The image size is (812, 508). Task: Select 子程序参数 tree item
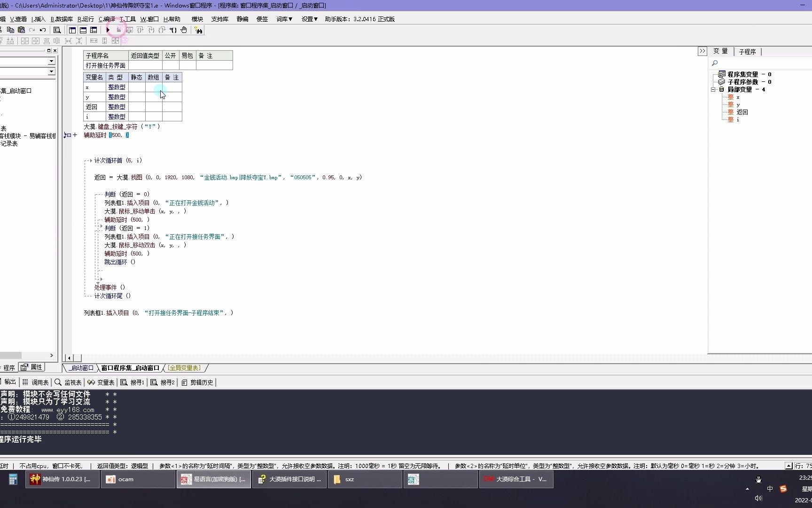(x=749, y=82)
